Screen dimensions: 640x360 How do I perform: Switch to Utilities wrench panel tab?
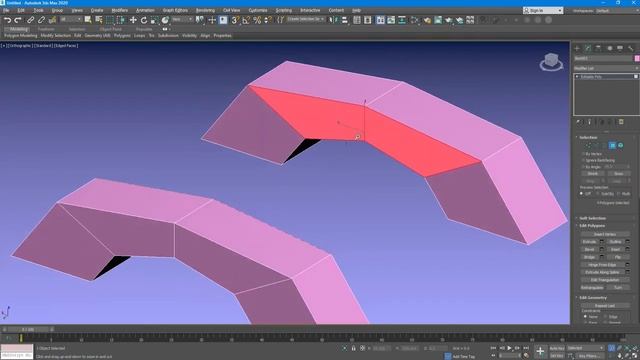[x=631, y=48]
